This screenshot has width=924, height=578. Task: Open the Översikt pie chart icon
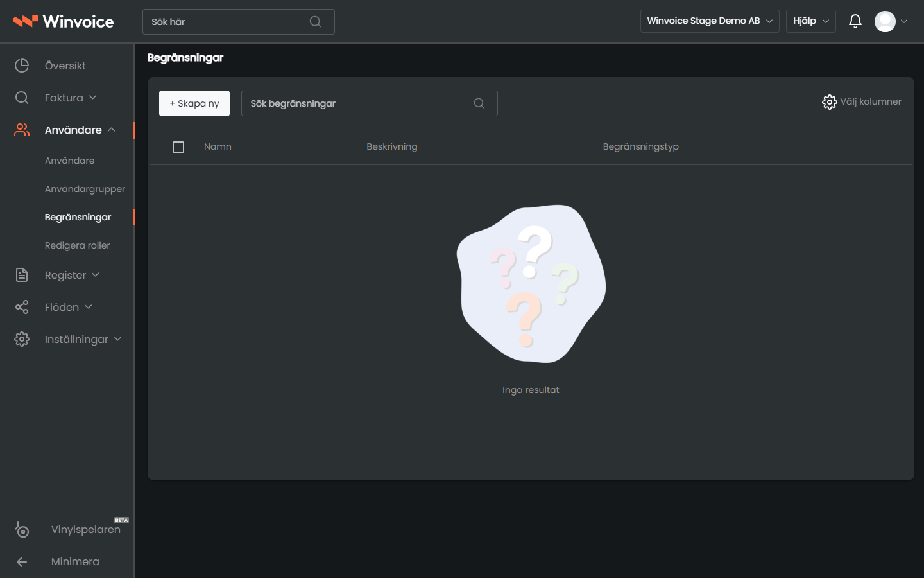tap(22, 66)
